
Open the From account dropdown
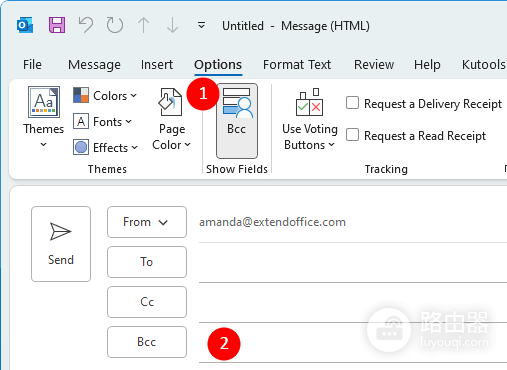click(147, 222)
